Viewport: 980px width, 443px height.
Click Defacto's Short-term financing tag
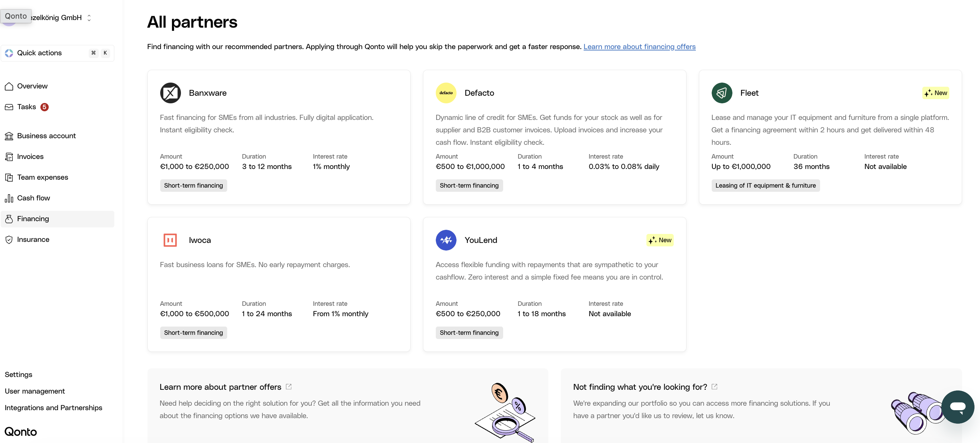[x=469, y=186]
